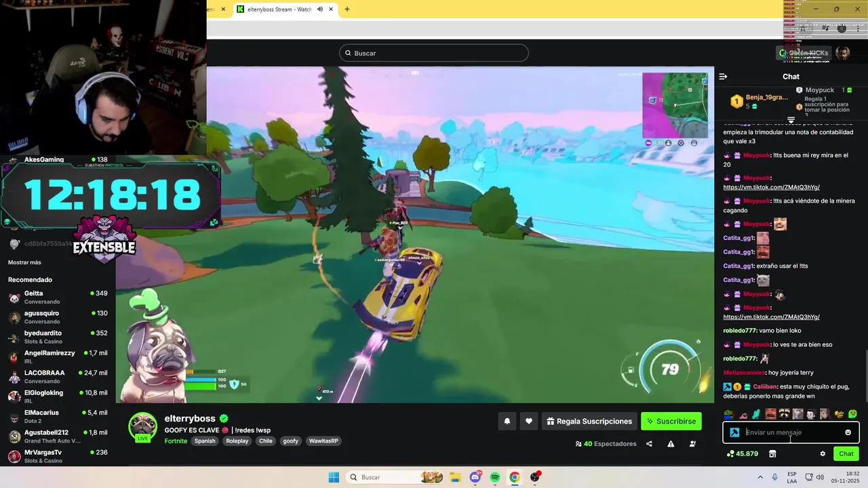The height and width of the screenshot is (488, 868).
Task: Click the Regala Suscripciones gift button
Action: 589,421
